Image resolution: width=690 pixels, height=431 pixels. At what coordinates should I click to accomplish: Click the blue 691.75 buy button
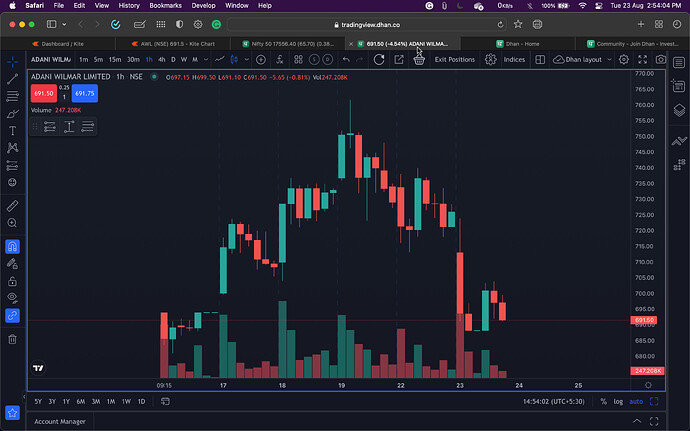pos(84,93)
